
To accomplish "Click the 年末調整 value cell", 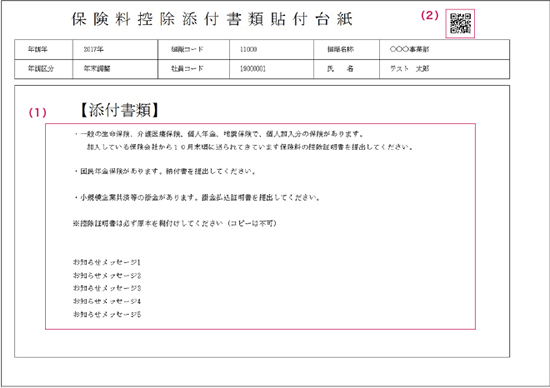I will coord(115,69).
